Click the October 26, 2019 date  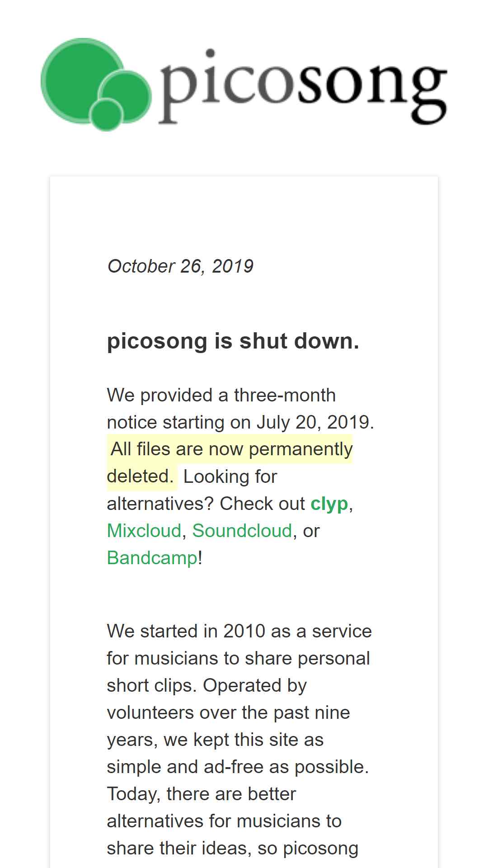tap(180, 266)
